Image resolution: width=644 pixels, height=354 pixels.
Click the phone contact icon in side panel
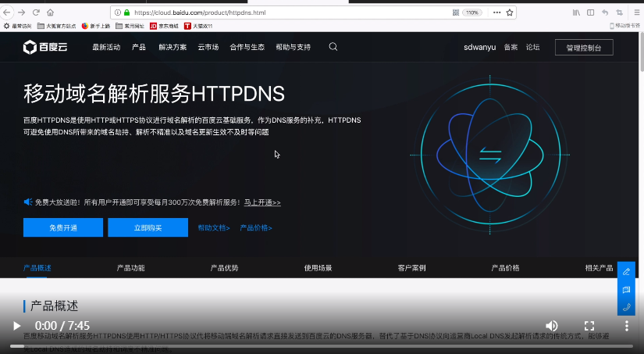pos(626,307)
